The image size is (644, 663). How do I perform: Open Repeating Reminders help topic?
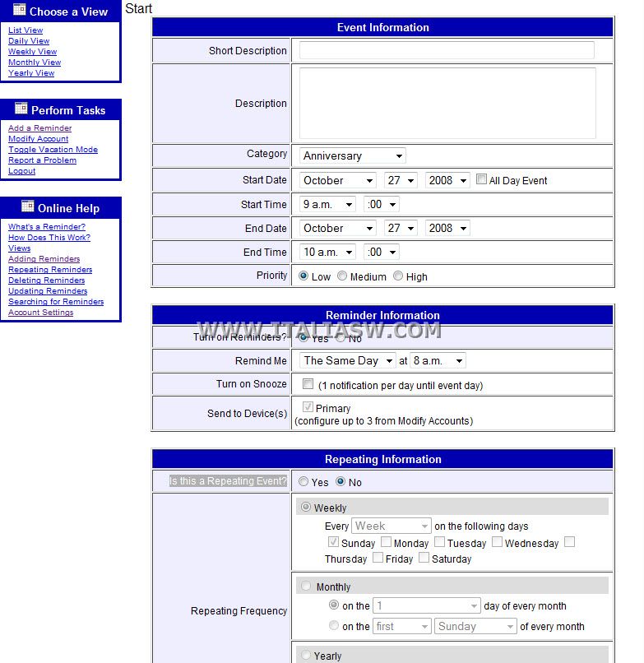pos(50,269)
